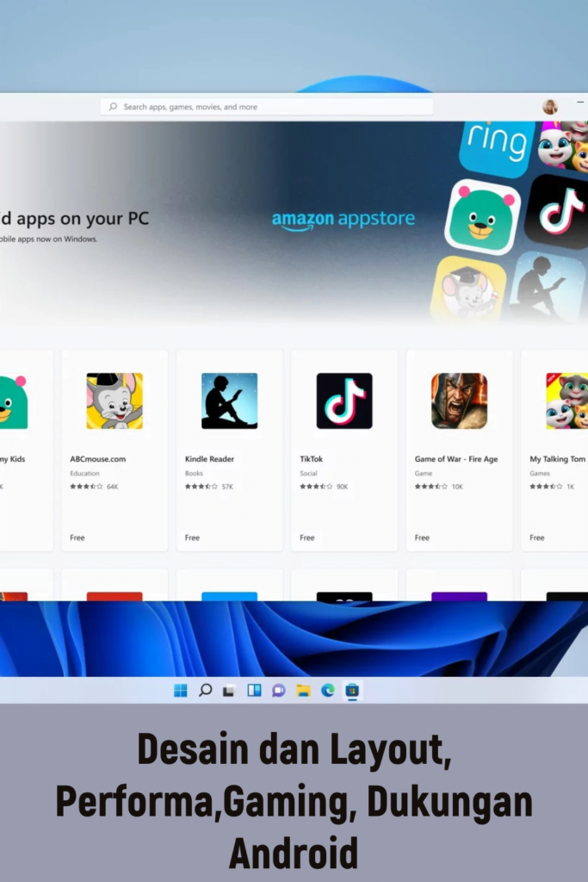Image resolution: width=588 pixels, height=882 pixels.
Task: Open the Chat taskbar icon
Action: point(278,690)
